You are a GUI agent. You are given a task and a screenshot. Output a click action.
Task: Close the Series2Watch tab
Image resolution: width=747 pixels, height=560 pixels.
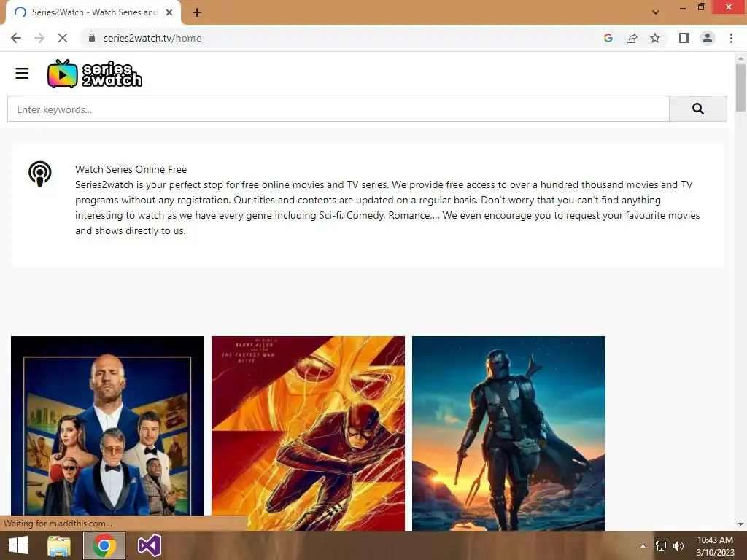(x=169, y=12)
